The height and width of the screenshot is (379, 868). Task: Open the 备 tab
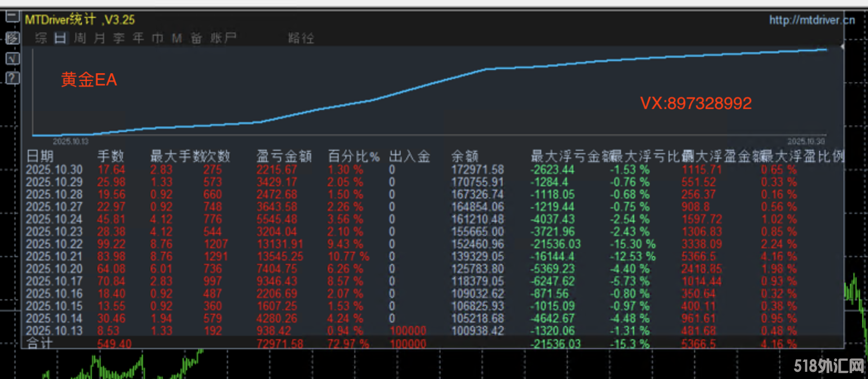coord(197,38)
